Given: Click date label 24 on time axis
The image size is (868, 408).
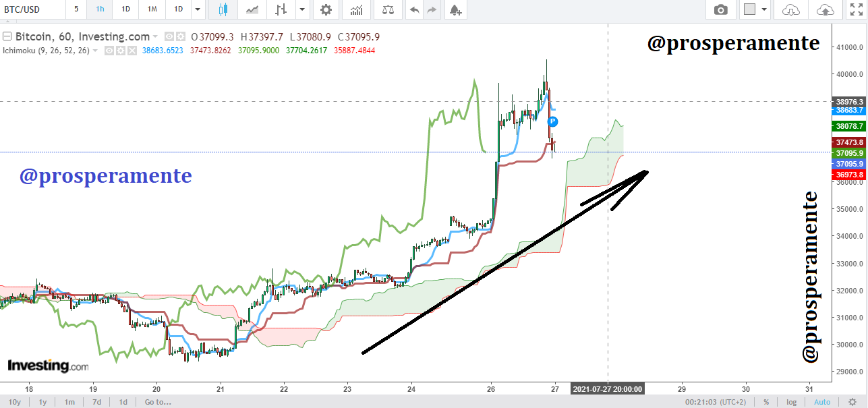Looking at the screenshot, I should (411, 389).
